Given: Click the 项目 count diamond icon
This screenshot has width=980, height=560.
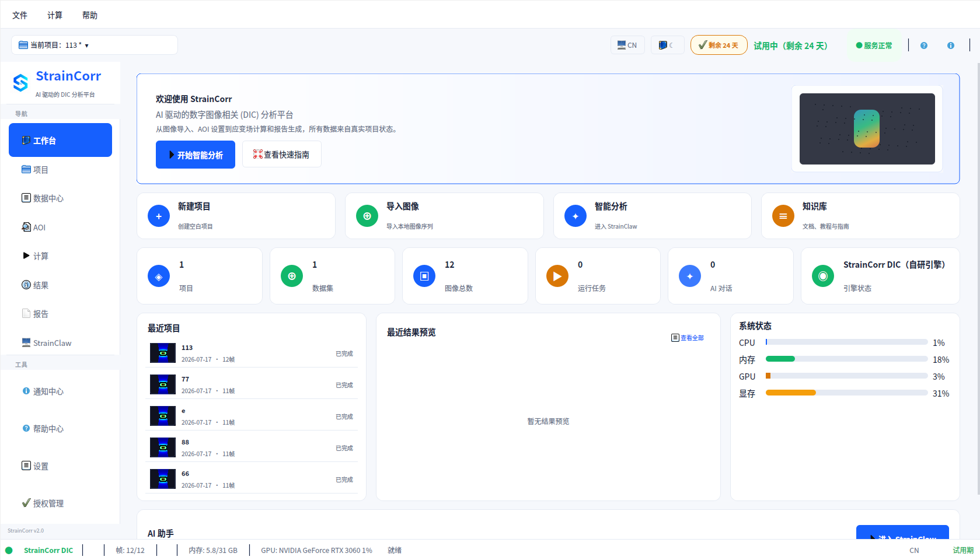Looking at the screenshot, I should (159, 276).
